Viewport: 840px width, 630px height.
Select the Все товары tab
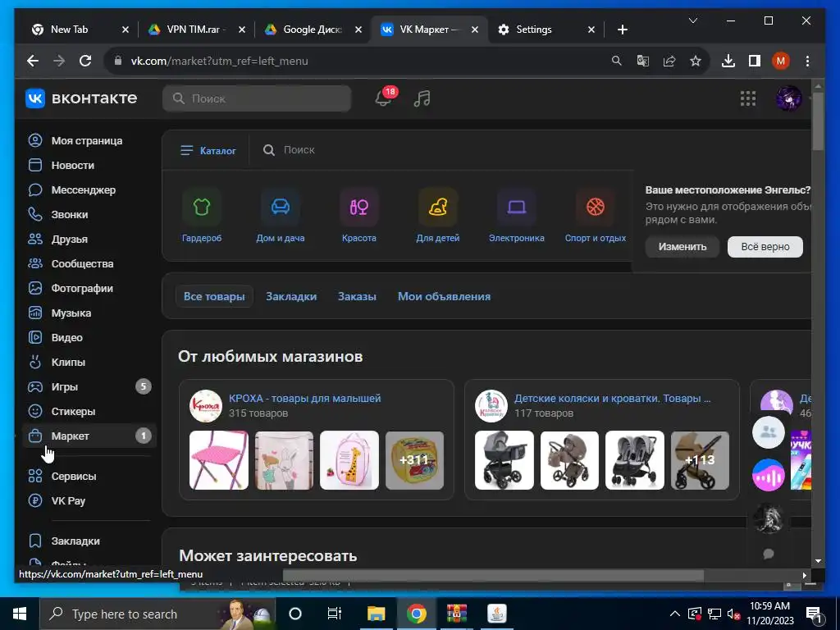(x=214, y=296)
